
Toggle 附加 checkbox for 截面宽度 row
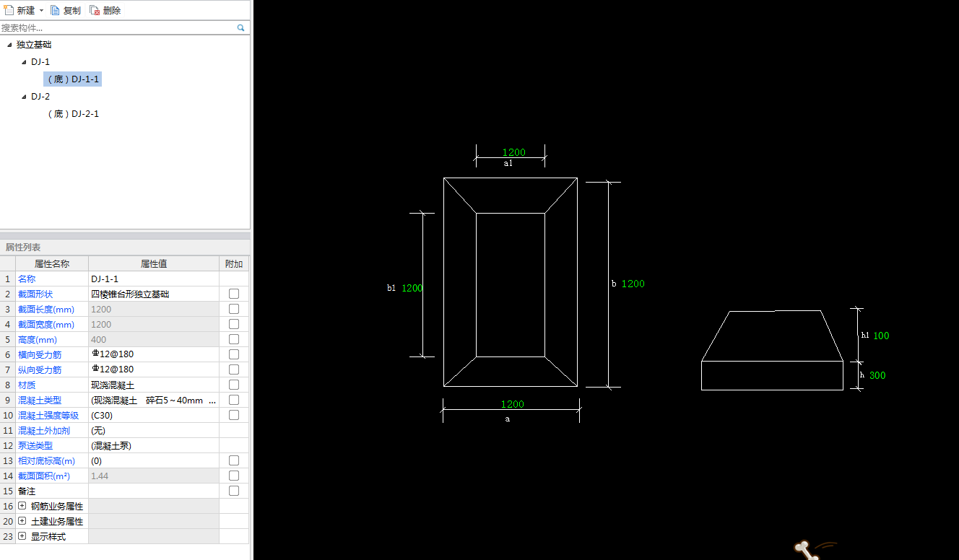pos(234,324)
